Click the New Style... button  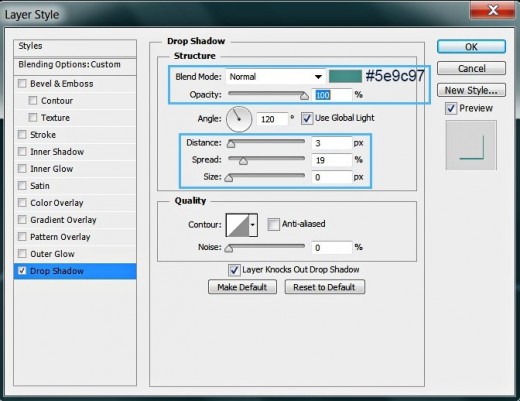(x=471, y=90)
